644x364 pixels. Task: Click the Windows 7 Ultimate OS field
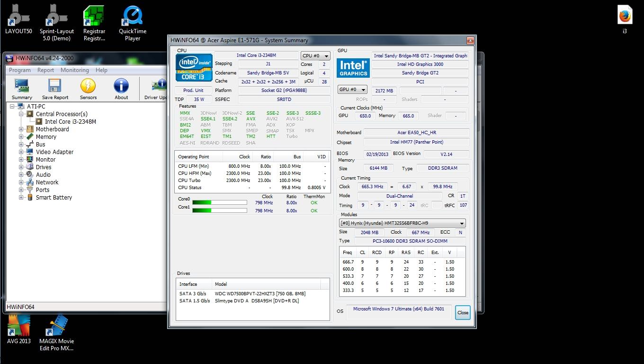(399, 311)
